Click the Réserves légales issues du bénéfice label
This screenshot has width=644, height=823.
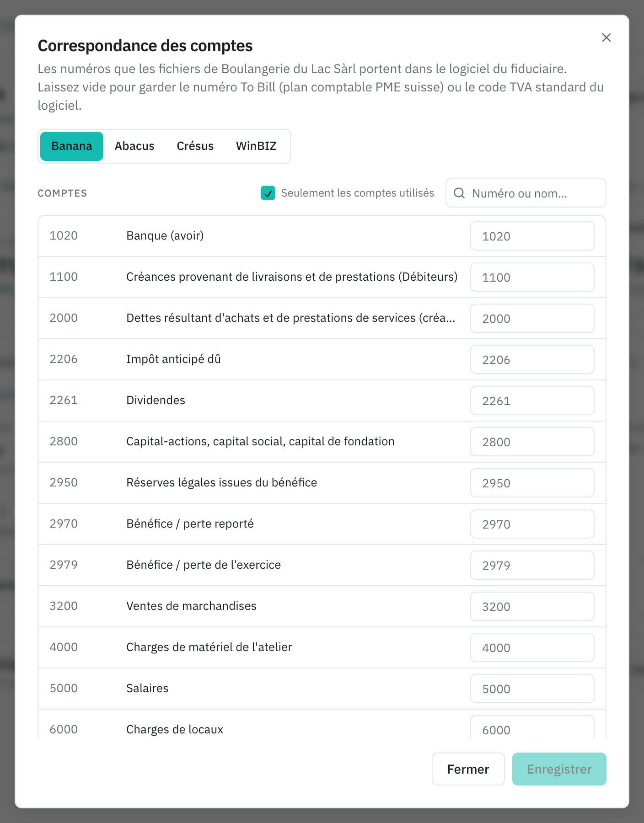pyautogui.click(x=222, y=483)
